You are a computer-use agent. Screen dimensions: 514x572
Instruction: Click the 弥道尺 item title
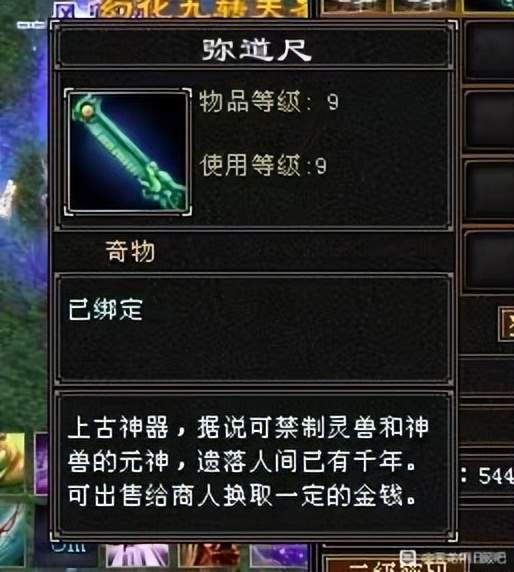pyautogui.click(x=256, y=50)
